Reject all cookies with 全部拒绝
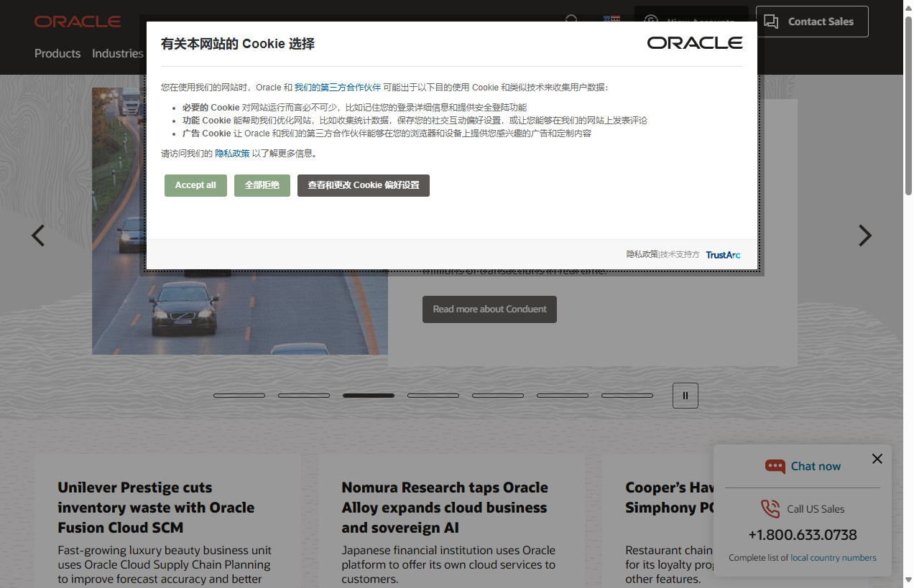Viewport: 914px width, 588px height. click(x=262, y=185)
